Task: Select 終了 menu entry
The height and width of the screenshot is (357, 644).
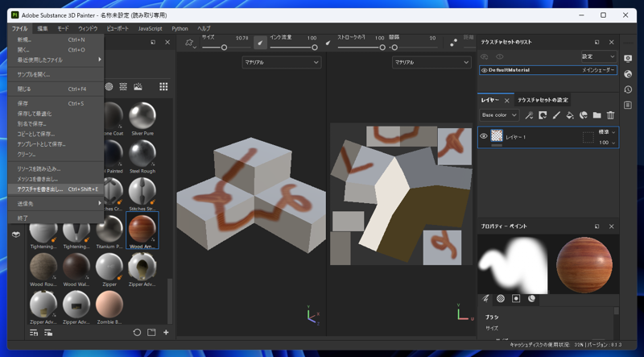Action: (56, 218)
